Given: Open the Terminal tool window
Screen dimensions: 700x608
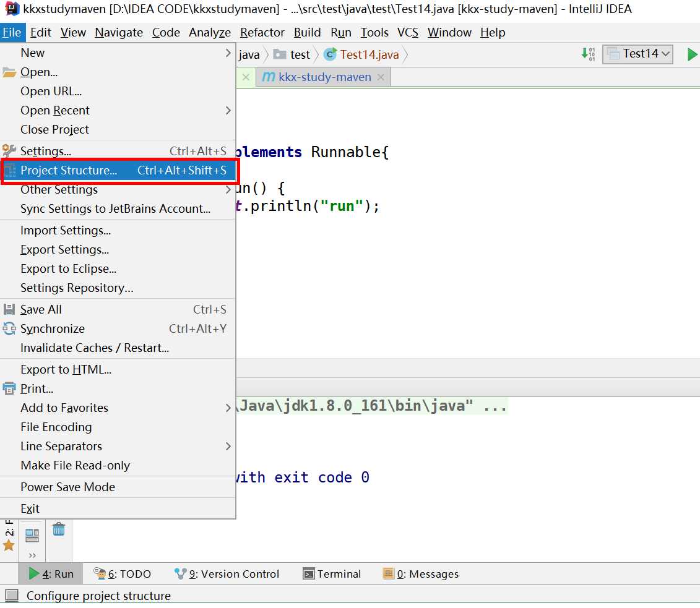Looking at the screenshot, I should [x=332, y=573].
